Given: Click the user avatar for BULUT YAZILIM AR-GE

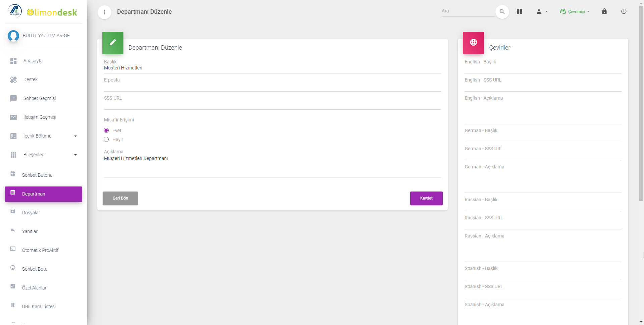Looking at the screenshot, I should [x=13, y=36].
